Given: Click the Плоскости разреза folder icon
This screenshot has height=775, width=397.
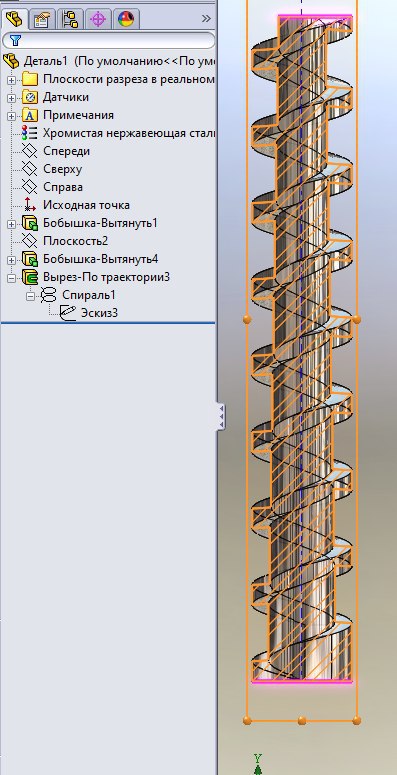Looking at the screenshot, I should coord(30,79).
